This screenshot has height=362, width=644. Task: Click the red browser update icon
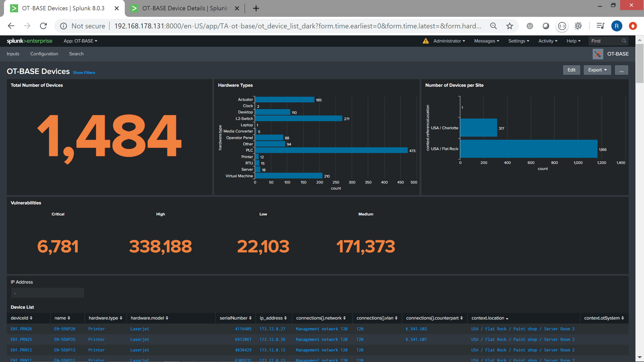(x=633, y=26)
